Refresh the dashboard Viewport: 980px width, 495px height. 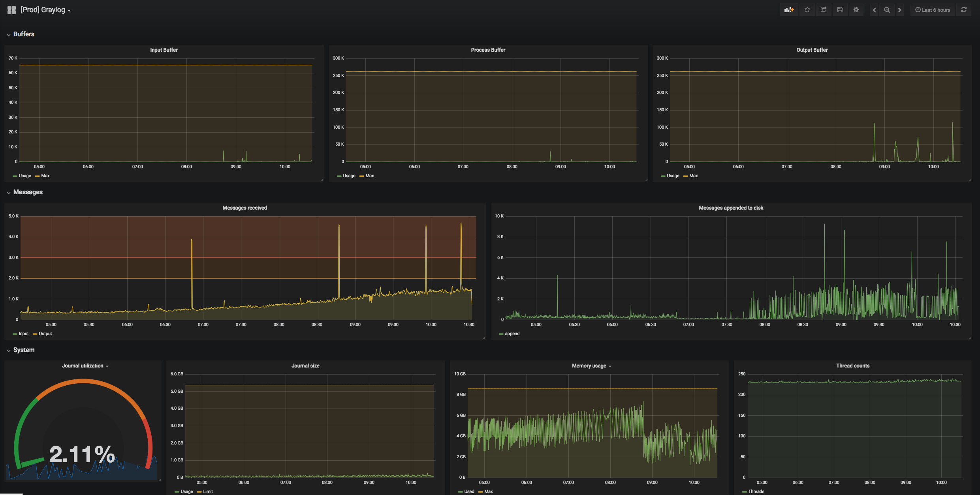[964, 10]
